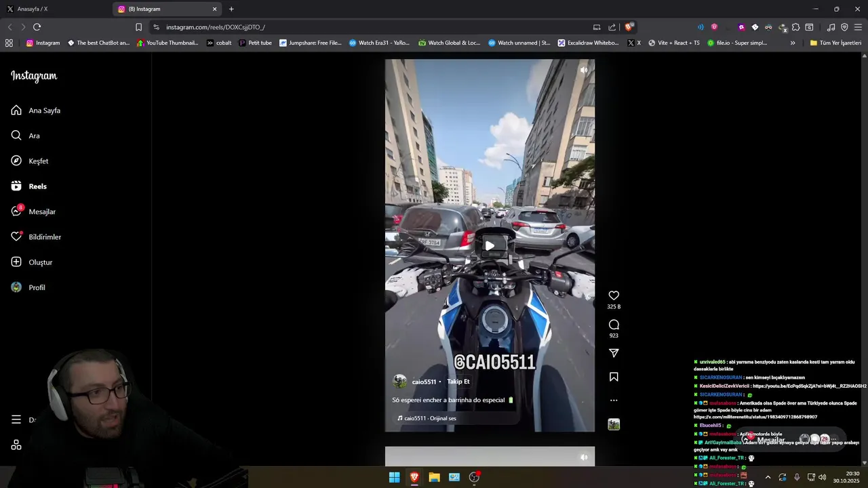Open Brave Shields lion icon
Image resolution: width=868 pixels, height=488 pixels.
coord(629,27)
